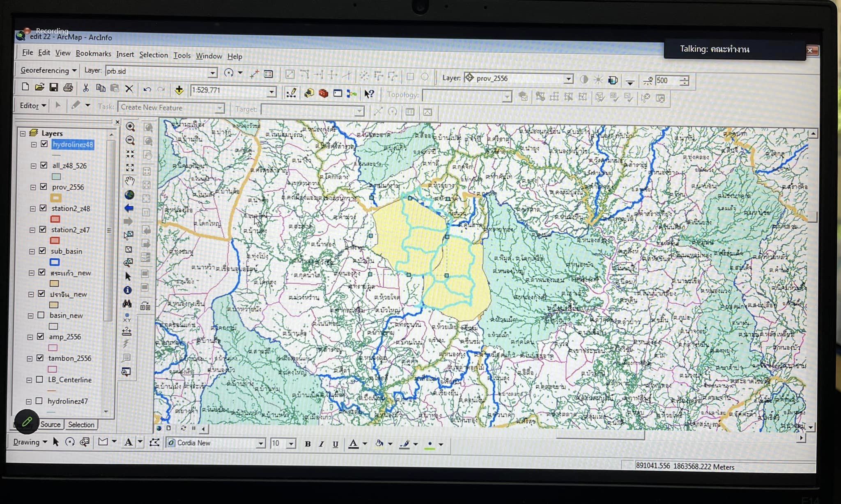
Task: Select the Pan hand tool
Action: tap(130, 181)
